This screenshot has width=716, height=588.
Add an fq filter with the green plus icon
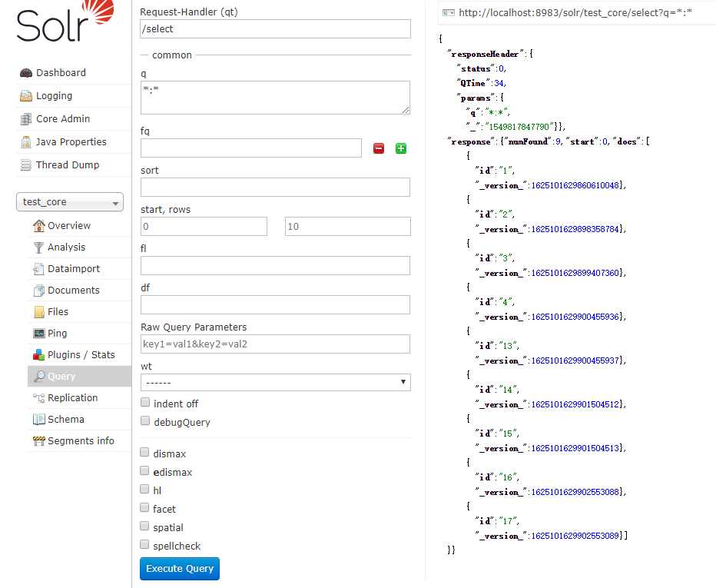tap(401, 148)
